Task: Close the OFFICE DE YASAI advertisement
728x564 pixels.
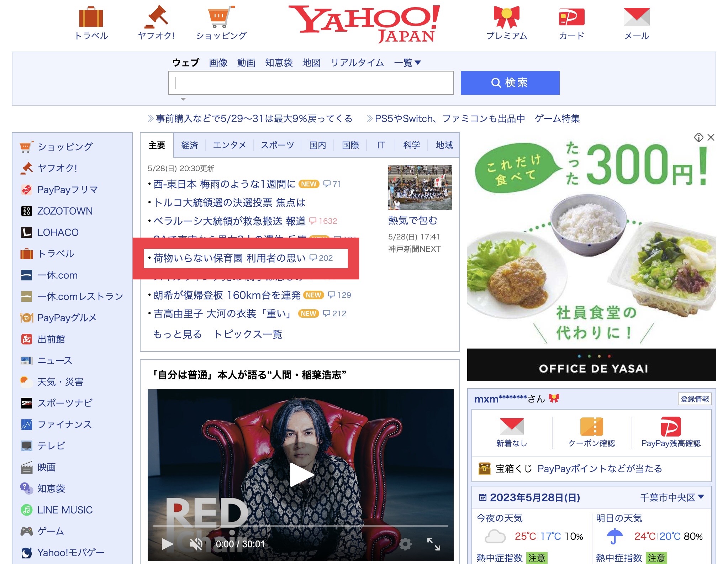Action: click(711, 137)
